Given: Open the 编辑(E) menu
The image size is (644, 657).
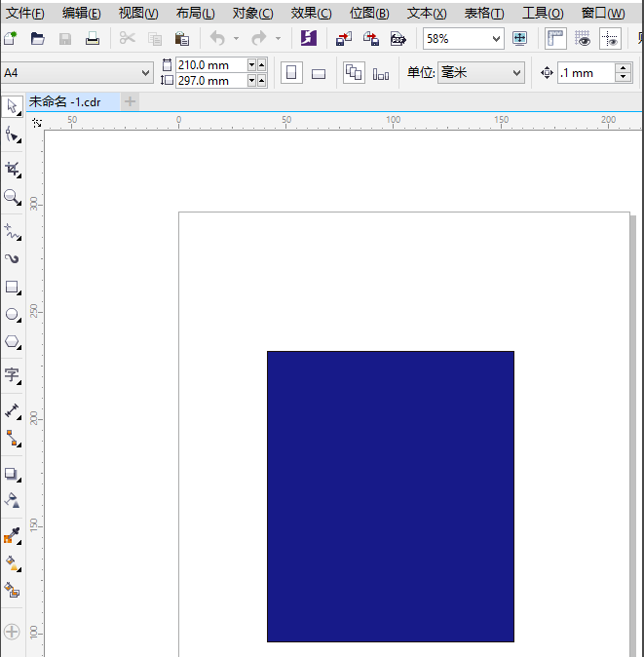Looking at the screenshot, I should [x=82, y=14].
